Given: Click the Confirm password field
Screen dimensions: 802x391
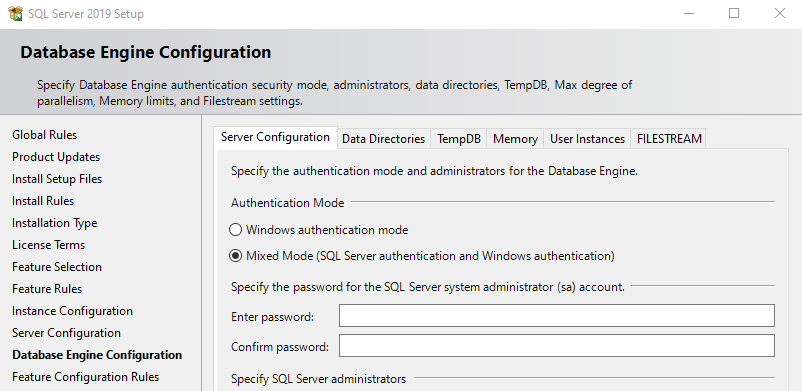Looking at the screenshot, I should point(556,345).
